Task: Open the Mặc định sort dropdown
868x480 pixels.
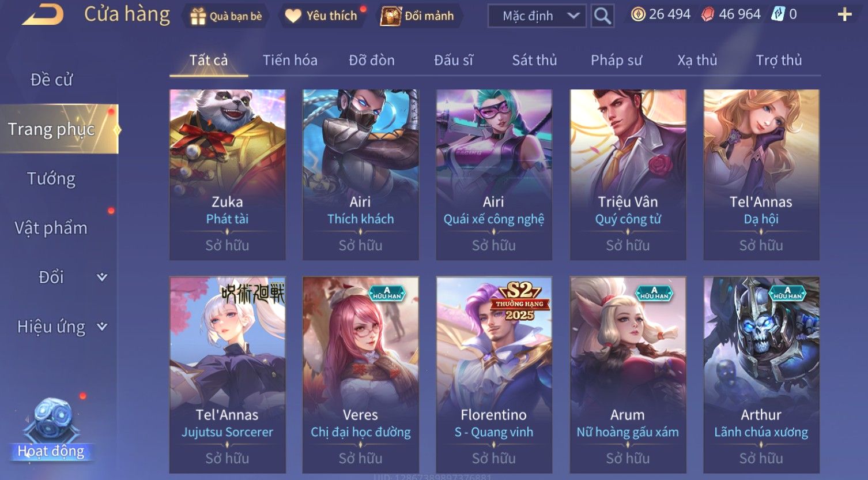Action: click(537, 16)
